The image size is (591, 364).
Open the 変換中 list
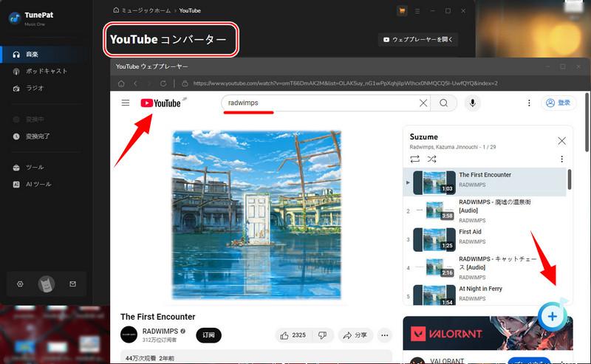[x=45, y=120]
